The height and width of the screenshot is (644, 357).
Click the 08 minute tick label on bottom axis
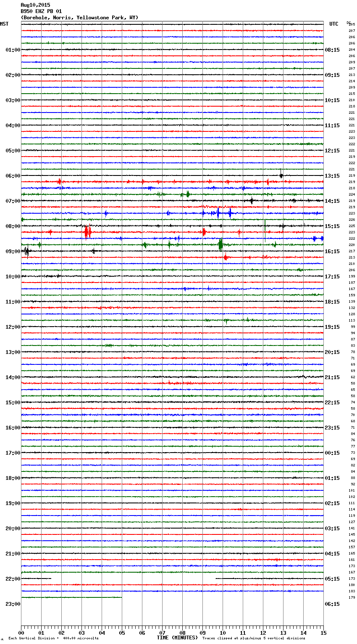click(x=182, y=633)
